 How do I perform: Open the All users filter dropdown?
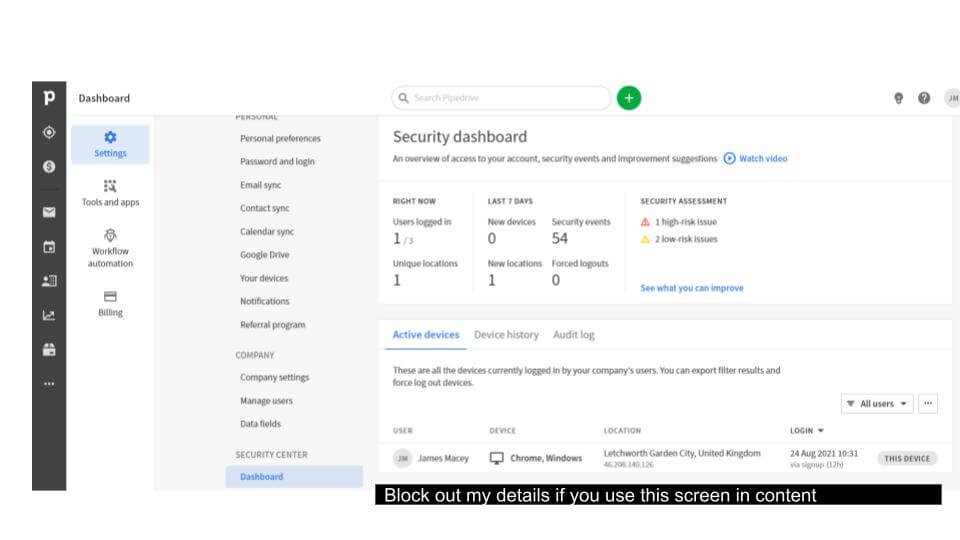[x=877, y=403]
